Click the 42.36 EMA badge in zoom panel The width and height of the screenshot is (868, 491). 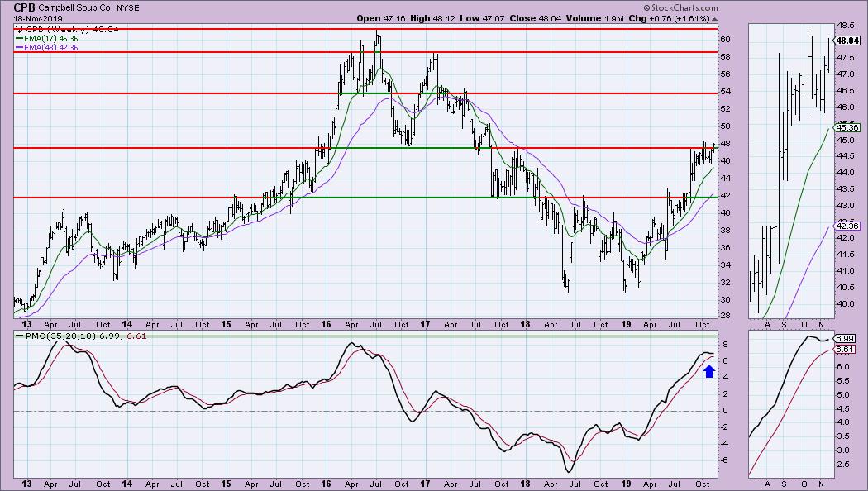click(847, 226)
